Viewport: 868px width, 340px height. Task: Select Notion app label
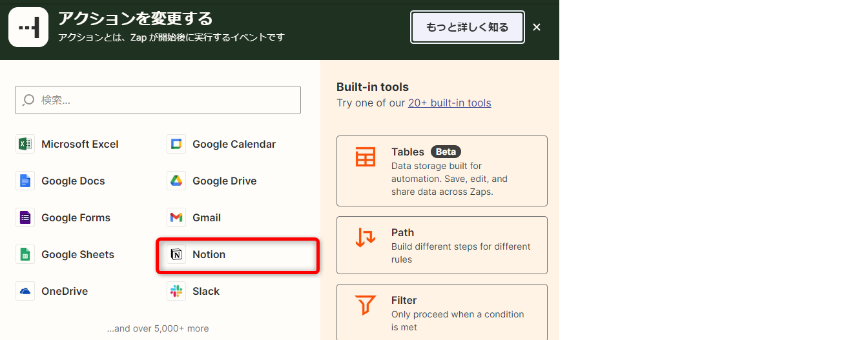(209, 254)
